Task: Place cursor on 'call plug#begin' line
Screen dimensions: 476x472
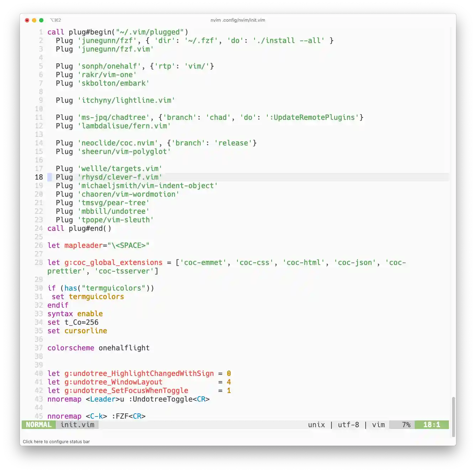Action: click(x=118, y=32)
